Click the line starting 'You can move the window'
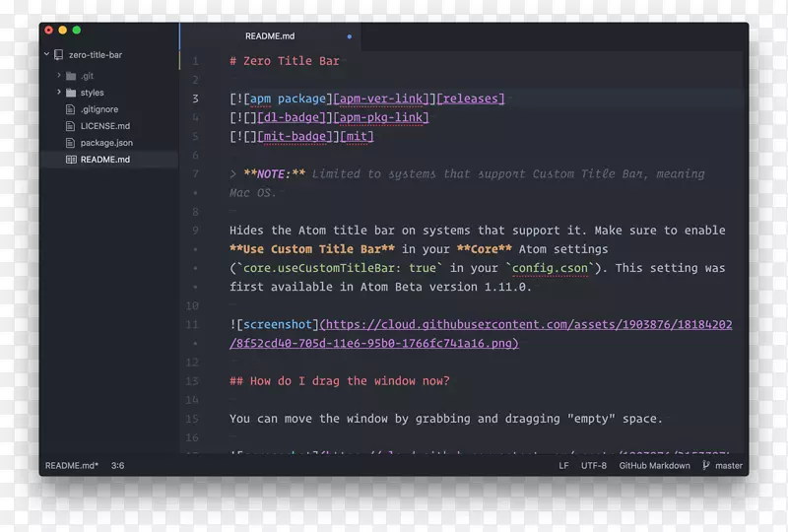The height and width of the screenshot is (532, 788). click(446, 419)
